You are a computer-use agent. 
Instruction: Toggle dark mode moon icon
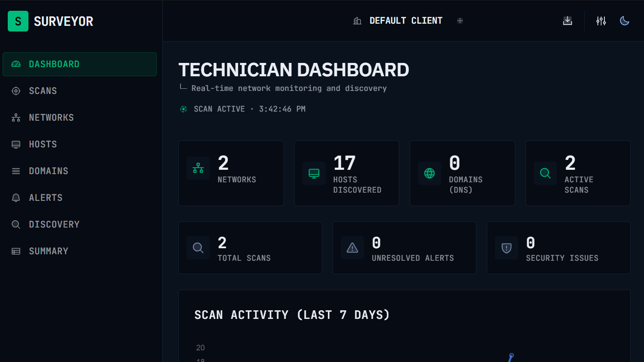(x=624, y=21)
